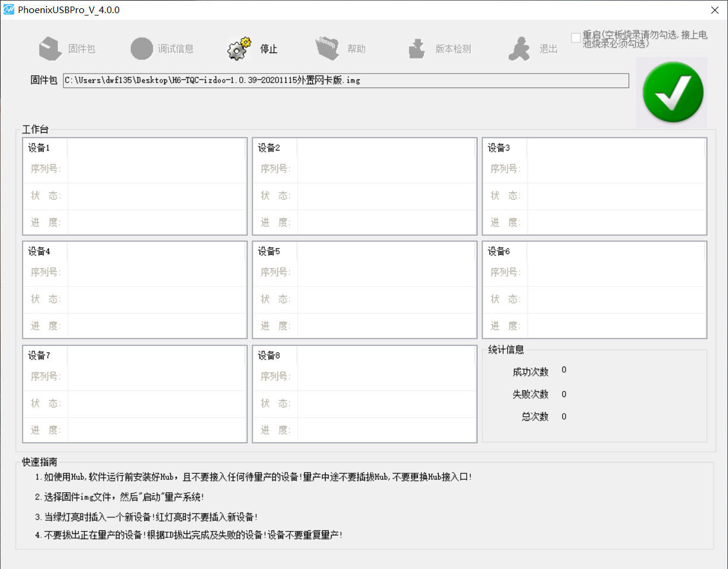The image size is (728, 569).
Task: Click the 固件包 label beside the path field
Action: click(44, 80)
